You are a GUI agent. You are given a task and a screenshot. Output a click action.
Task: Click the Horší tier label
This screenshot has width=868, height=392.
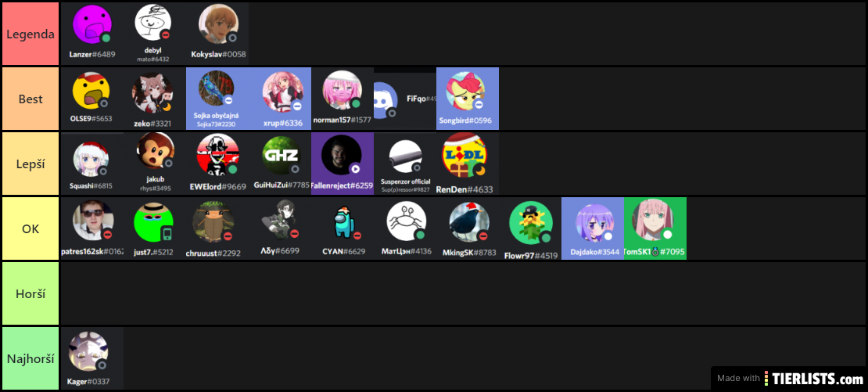[30, 294]
